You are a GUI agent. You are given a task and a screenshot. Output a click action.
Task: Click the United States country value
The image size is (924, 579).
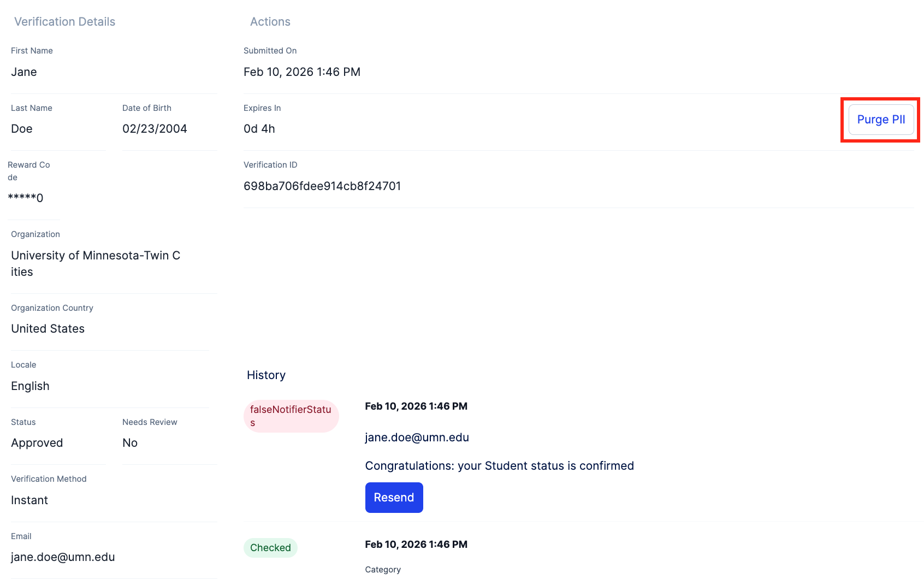point(48,329)
